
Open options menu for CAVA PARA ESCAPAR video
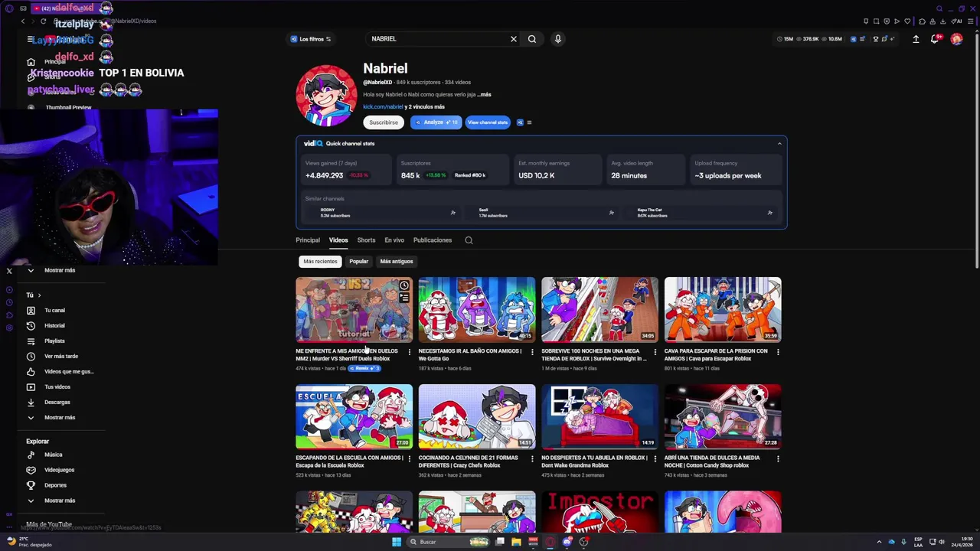click(x=778, y=352)
